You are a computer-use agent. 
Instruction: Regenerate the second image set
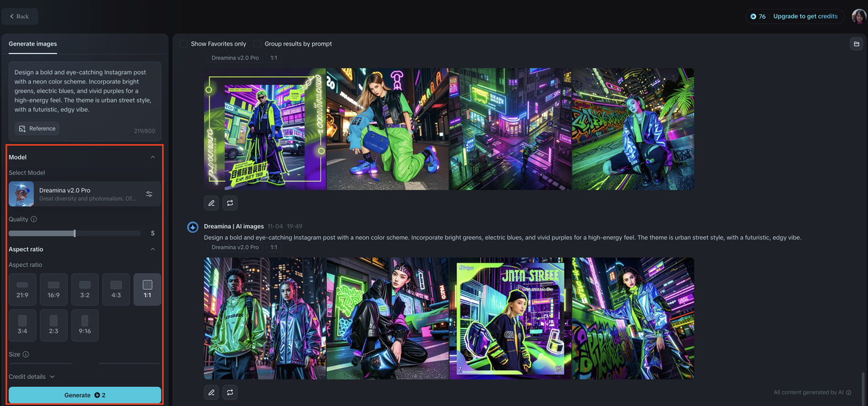click(x=230, y=392)
